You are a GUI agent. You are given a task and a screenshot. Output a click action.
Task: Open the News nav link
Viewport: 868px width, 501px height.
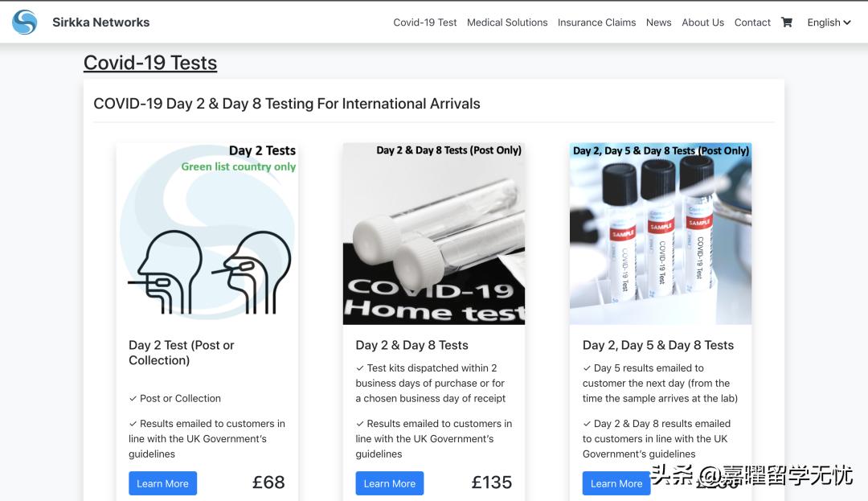click(659, 23)
